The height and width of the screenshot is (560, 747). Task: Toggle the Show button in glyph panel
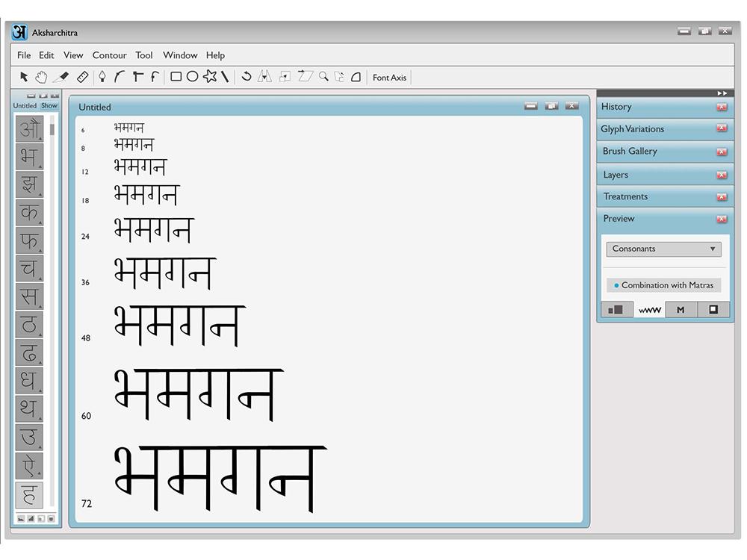click(x=49, y=106)
